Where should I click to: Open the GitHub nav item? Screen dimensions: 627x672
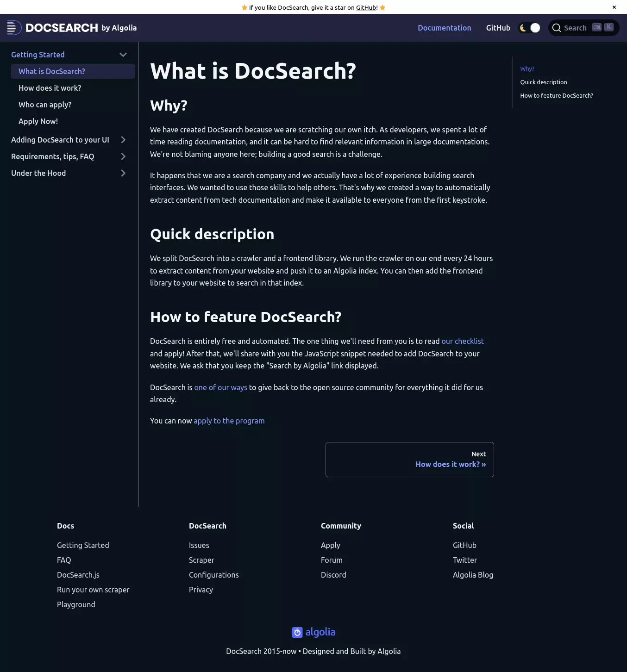498,28
